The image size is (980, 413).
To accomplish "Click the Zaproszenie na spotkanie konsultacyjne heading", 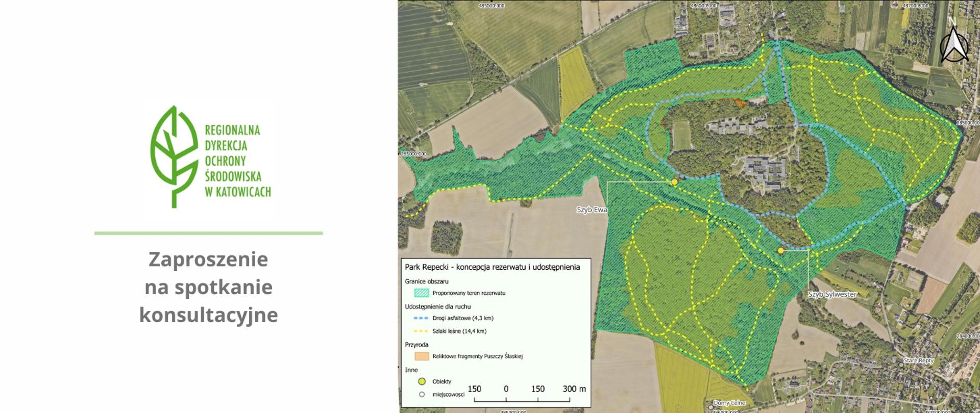I will pos(208,287).
